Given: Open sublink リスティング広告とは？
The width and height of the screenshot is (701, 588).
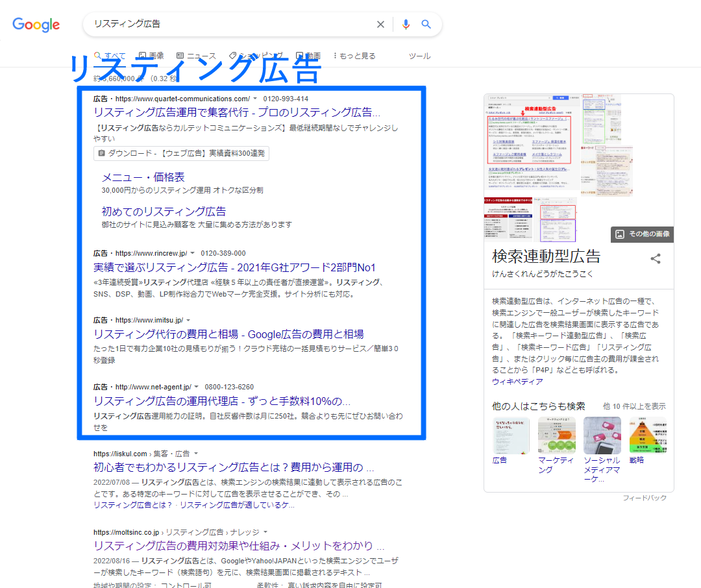Looking at the screenshot, I should tap(132, 506).
